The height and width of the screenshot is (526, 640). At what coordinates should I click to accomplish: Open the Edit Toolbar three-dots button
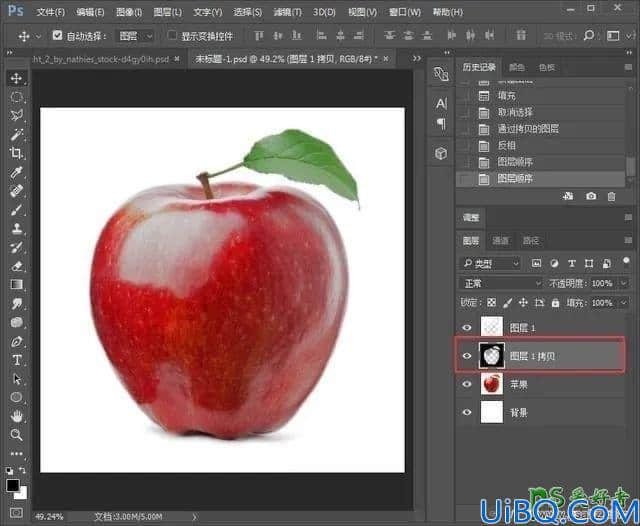(x=16, y=453)
